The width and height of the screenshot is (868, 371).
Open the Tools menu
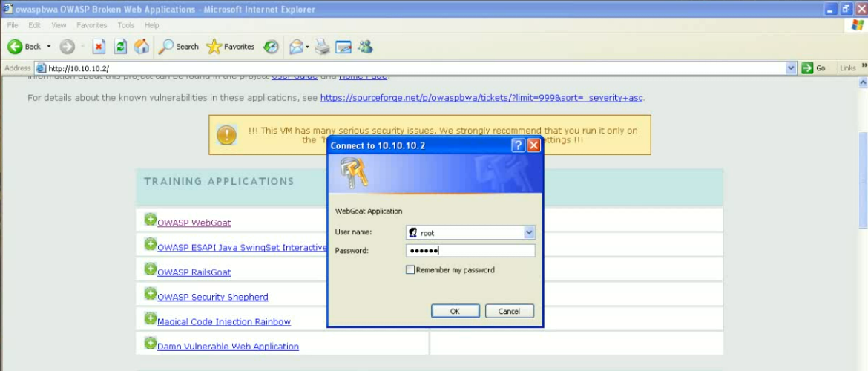[125, 25]
